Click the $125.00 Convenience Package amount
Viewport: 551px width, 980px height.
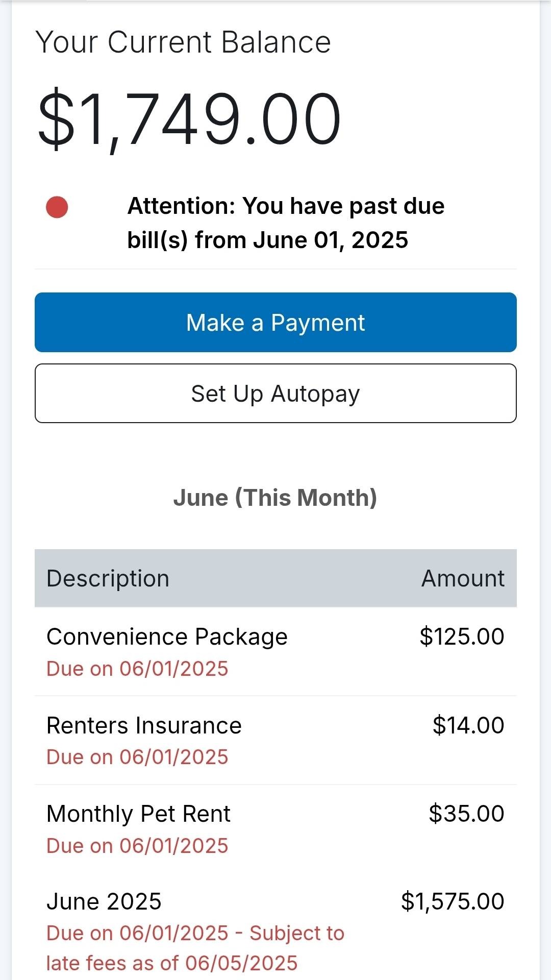462,636
